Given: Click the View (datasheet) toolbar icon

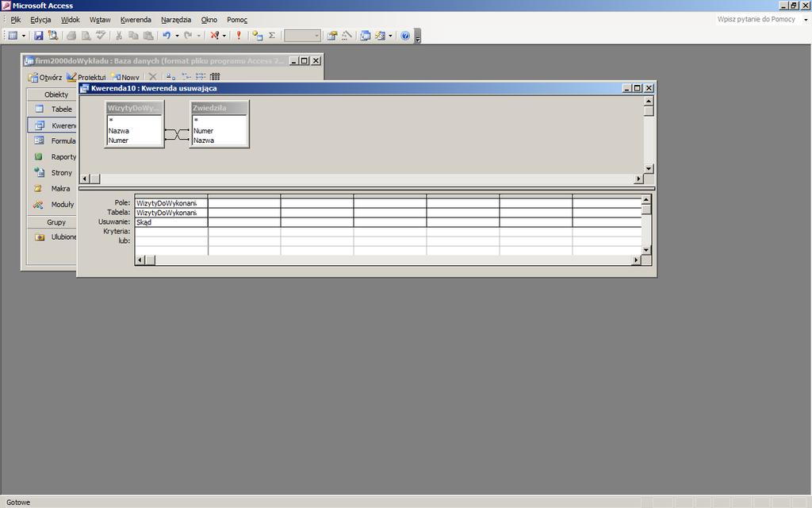Looking at the screenshot, I should pyautogui.click(x=13, y=35).
